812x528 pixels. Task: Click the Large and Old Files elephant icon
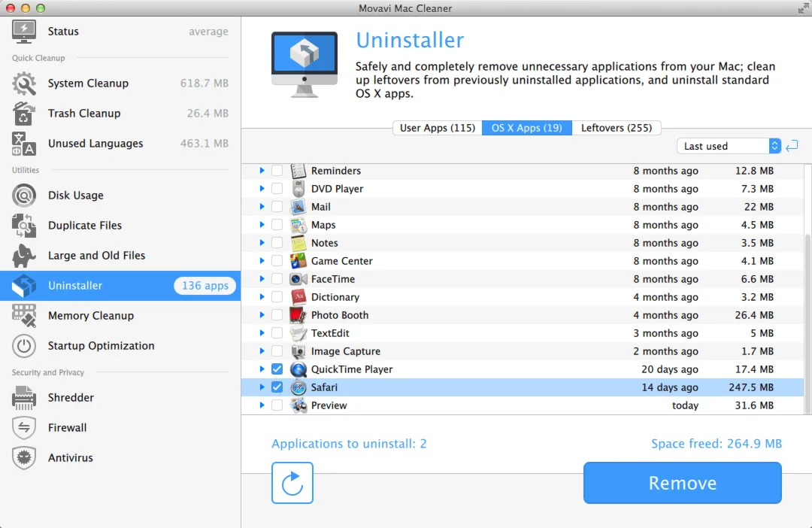coord(24,256)
